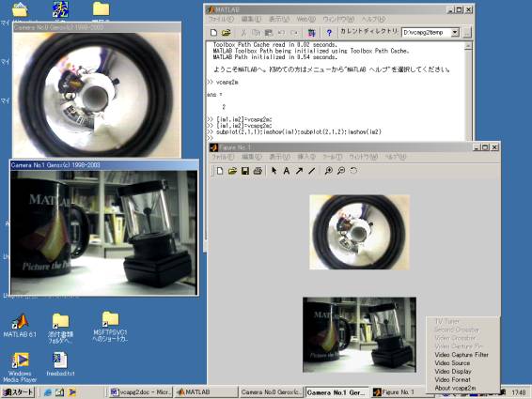532x399 pixels.
Task: Open the MSFTPSVC1 shortcut folder icon
Action: (110, 326)
